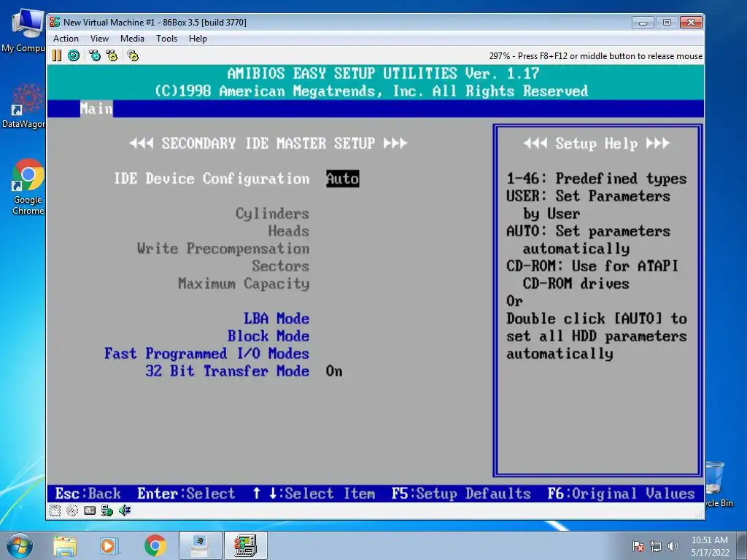
Task: Pause the emulated machine with the pause icon
Action: 57,55
